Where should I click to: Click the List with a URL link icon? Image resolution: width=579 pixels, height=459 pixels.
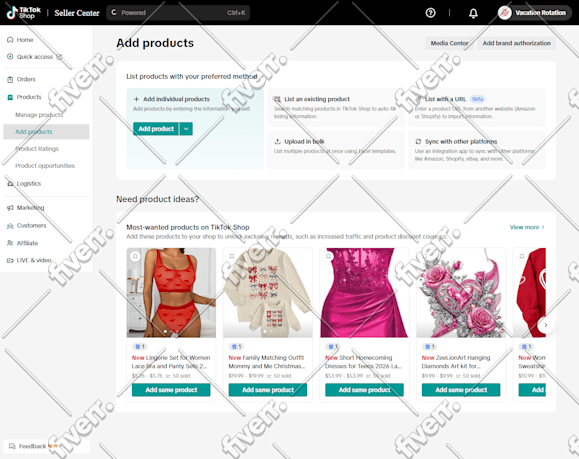pyautogui.click(x=418, y=99)
